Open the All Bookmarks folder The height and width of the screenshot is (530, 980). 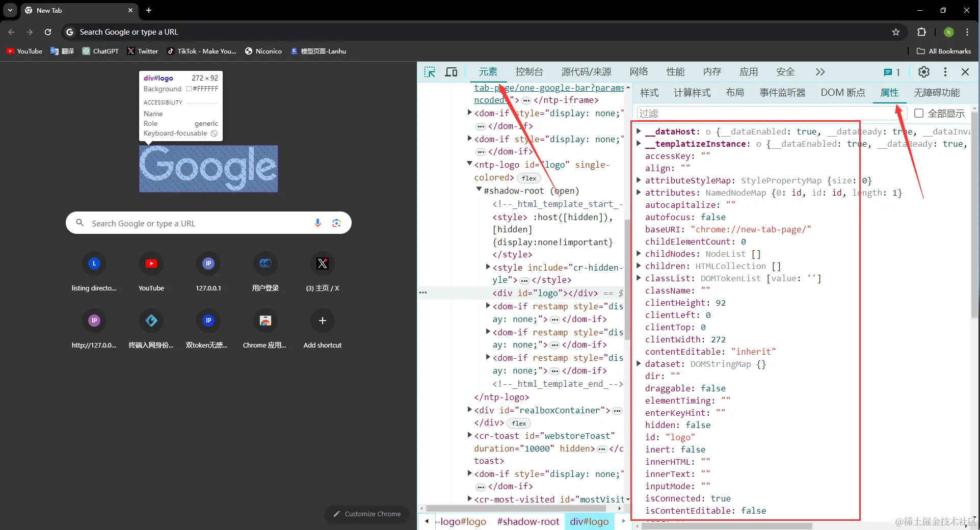[944, 51]
